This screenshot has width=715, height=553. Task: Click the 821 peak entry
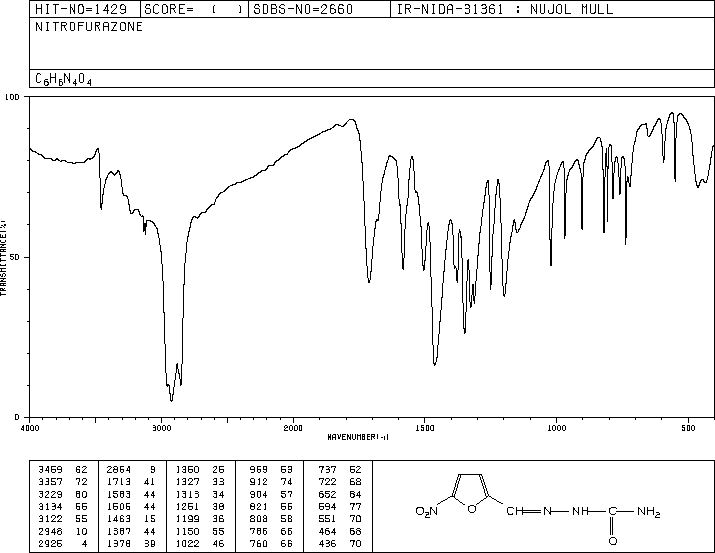pyautogui.click(x=271, y=507)
